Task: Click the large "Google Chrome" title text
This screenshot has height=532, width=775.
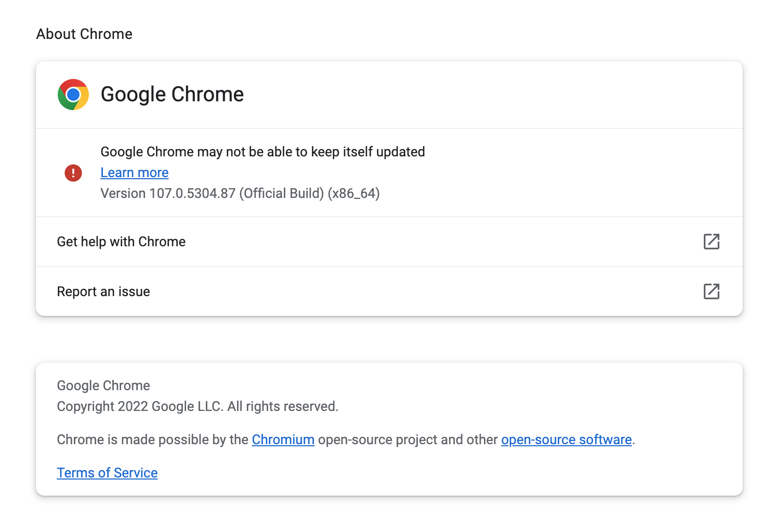Action: [172, 95]
